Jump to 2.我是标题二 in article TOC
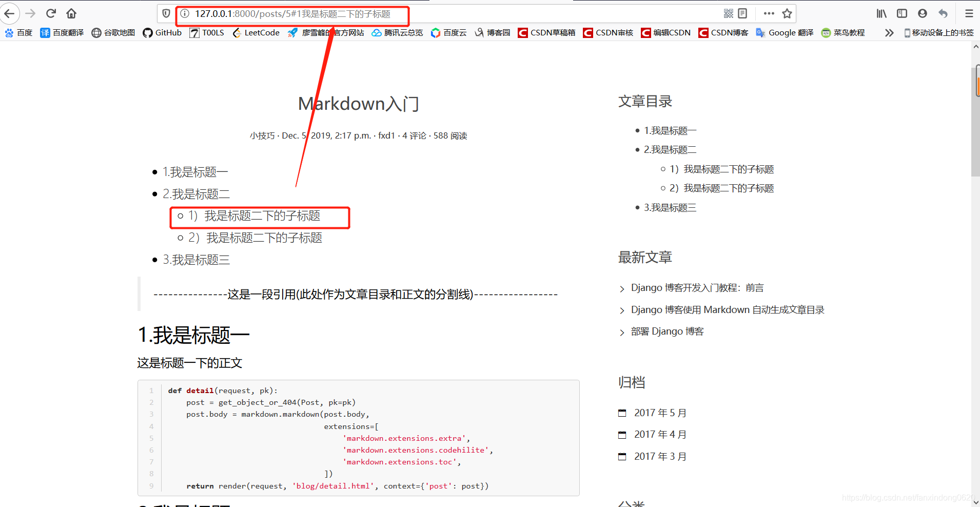The height and width of the screenshot is (507, 980). pyautogui.click(x=196, y=194)
